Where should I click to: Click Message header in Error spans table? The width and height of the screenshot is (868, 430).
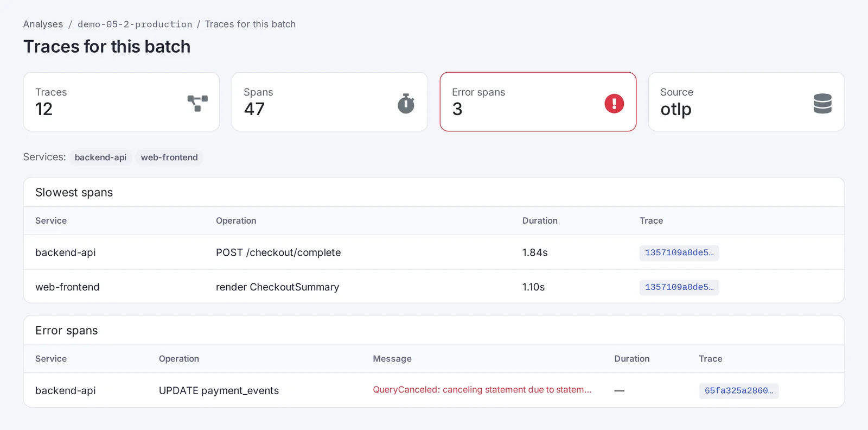click(x=392, y=358)
